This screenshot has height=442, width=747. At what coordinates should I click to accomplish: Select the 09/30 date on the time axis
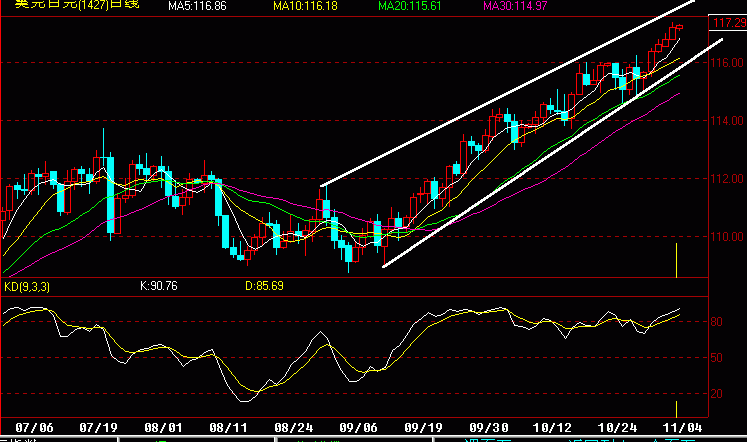[x=488, y=428]
